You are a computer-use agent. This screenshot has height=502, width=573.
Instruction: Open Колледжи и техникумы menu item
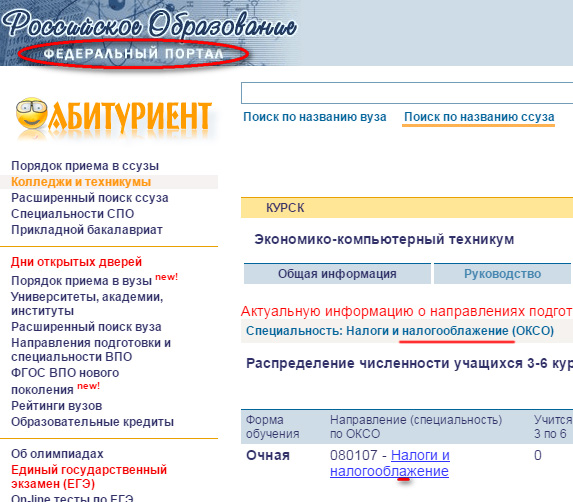click(81, 182)
